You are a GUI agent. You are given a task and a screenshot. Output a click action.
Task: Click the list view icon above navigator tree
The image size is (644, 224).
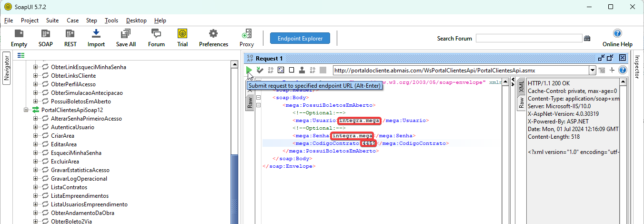pos(21,55)
